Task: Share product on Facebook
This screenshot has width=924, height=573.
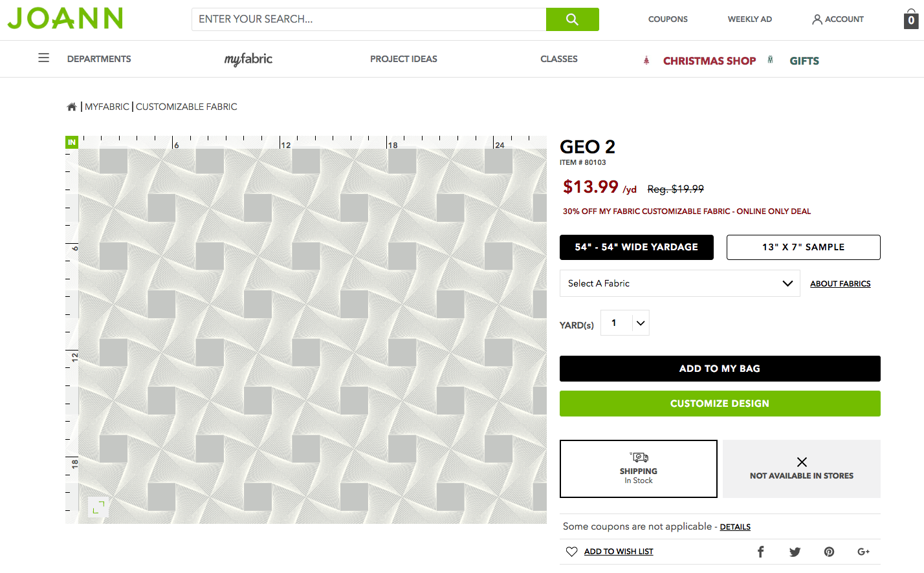Action: click(761, 552)
